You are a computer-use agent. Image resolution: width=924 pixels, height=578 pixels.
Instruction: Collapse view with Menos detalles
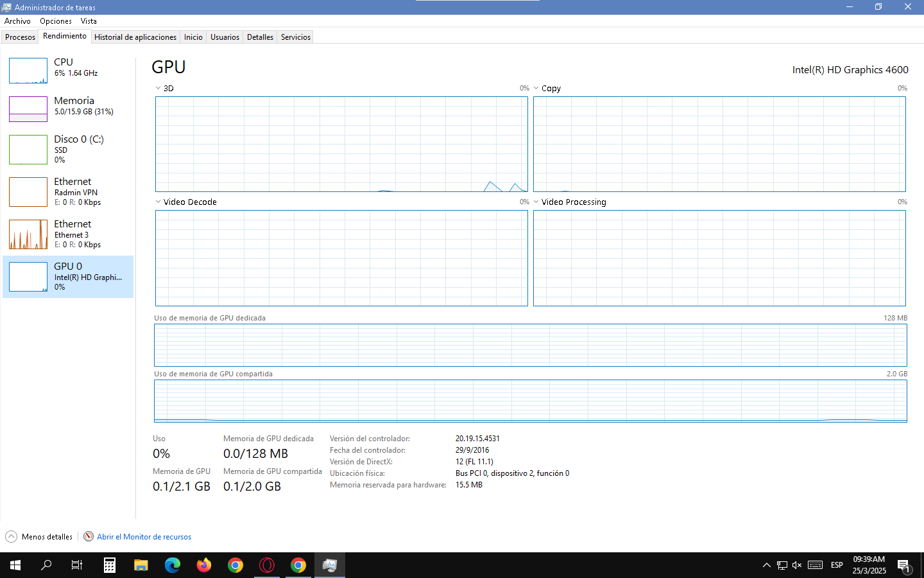click(47, 537)
